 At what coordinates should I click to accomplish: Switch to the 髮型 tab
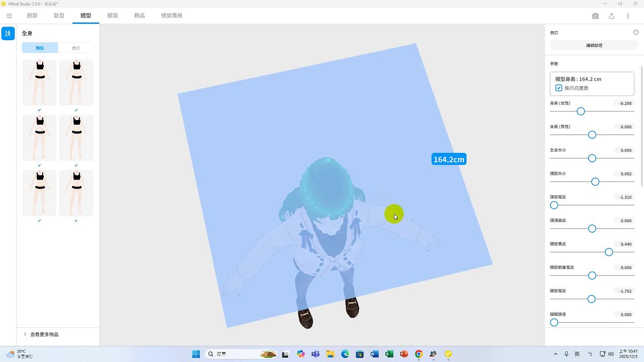coord(59,16)
